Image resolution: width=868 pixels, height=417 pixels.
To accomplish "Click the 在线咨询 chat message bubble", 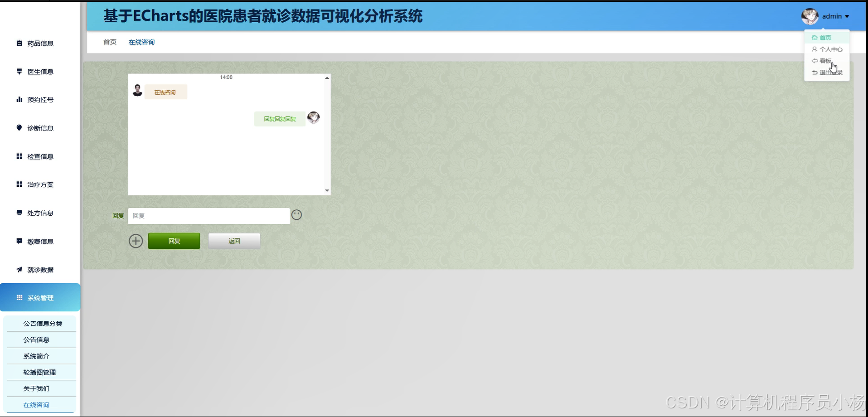I will 165,92.
